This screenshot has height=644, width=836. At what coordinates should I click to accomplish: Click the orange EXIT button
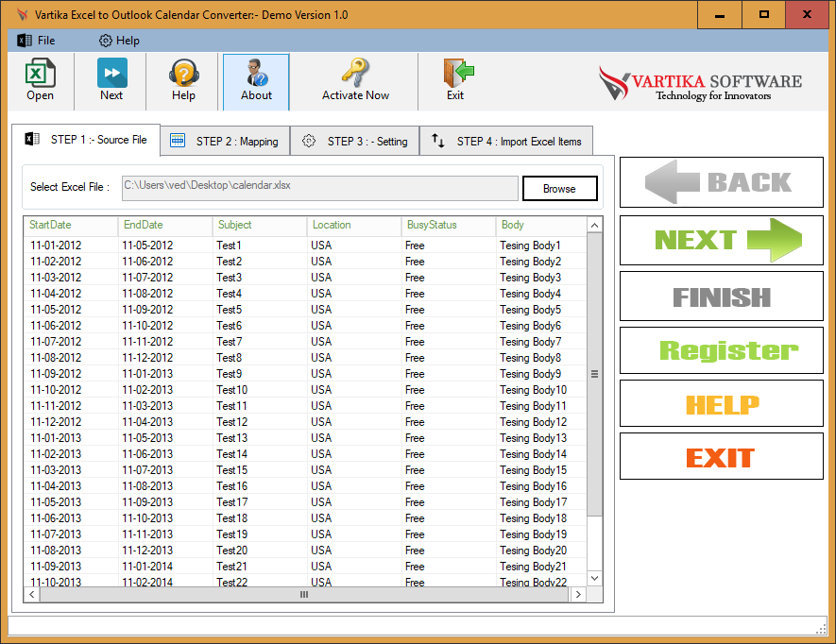pyautogui.click(x=722, y=456)
